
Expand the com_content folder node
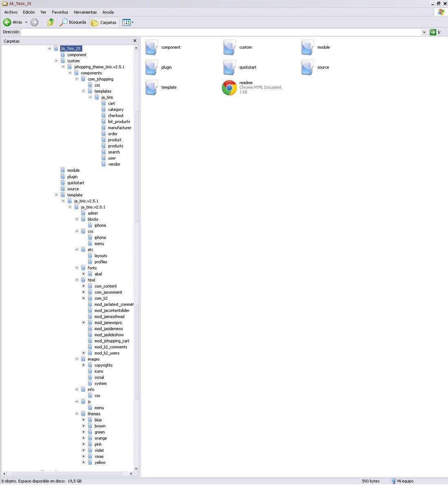(x=83, y=286)
